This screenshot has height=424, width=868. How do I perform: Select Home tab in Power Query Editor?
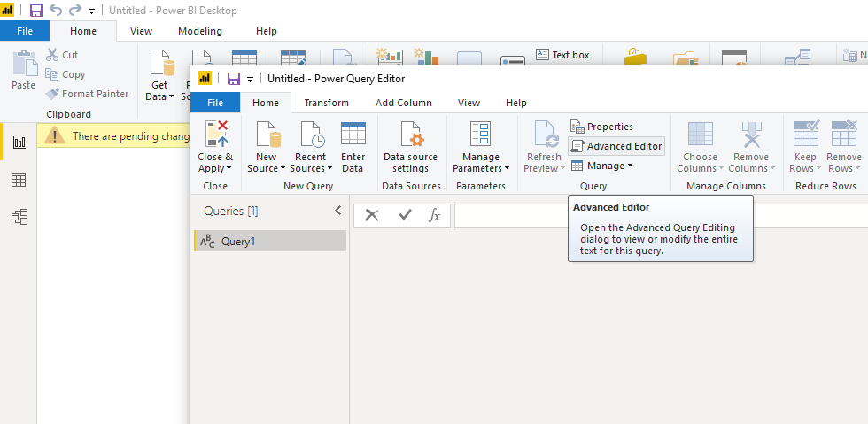[x=266, y=103]
